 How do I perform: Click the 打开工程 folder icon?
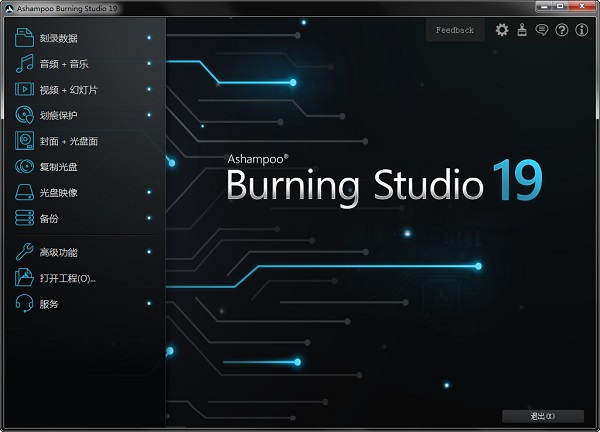pos(24,277)
